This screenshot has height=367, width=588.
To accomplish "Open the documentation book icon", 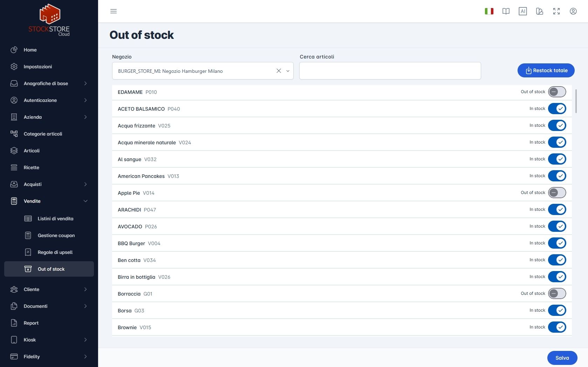I will 506,11.
